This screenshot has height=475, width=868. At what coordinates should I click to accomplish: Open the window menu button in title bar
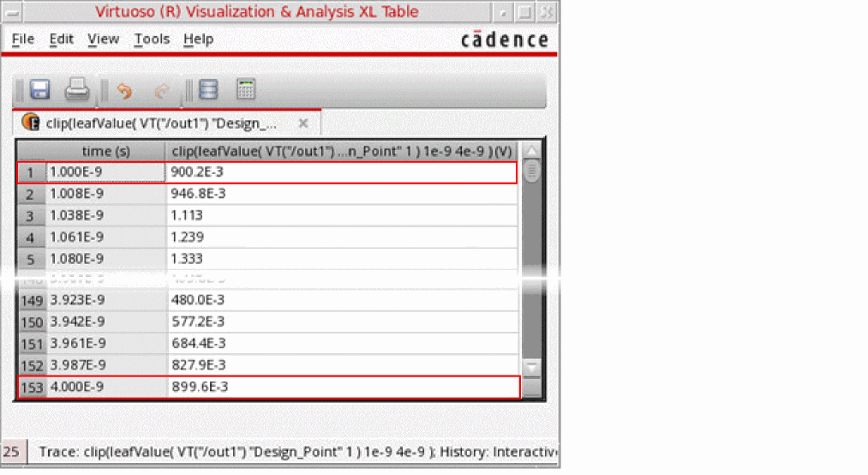[12, 12]
